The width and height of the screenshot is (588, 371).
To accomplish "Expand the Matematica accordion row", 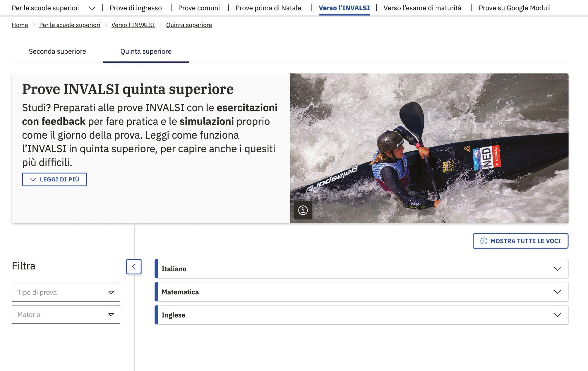I will (361, 292).
